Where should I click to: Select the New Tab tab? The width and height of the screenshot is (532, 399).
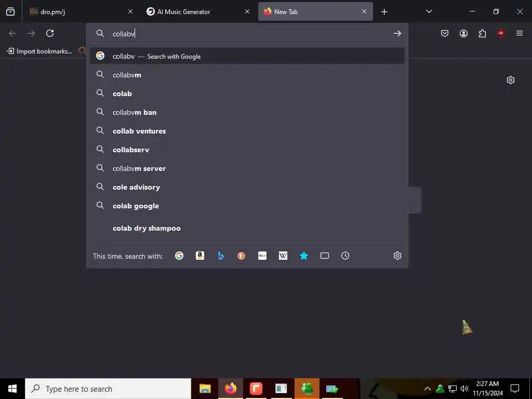point(315,11)
